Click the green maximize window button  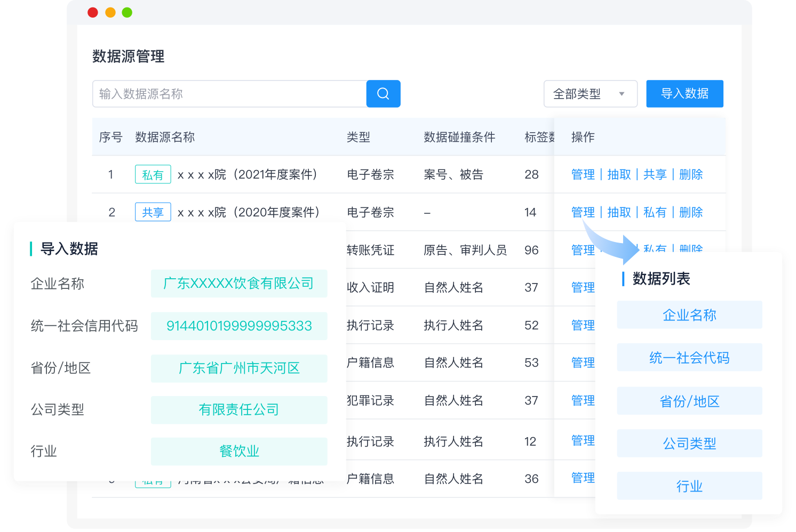coord(127,12)
